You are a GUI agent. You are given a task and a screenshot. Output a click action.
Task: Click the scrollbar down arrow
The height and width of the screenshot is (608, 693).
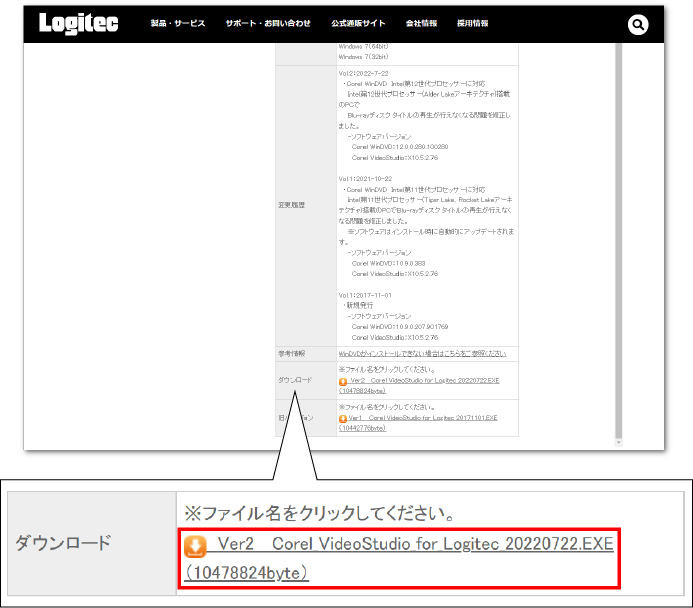coord(618,442)
